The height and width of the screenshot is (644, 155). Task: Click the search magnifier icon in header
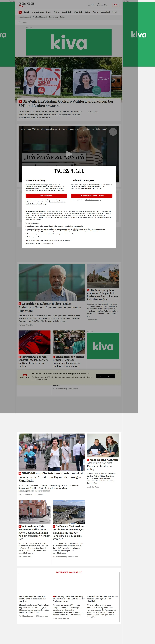click(89, 5)
